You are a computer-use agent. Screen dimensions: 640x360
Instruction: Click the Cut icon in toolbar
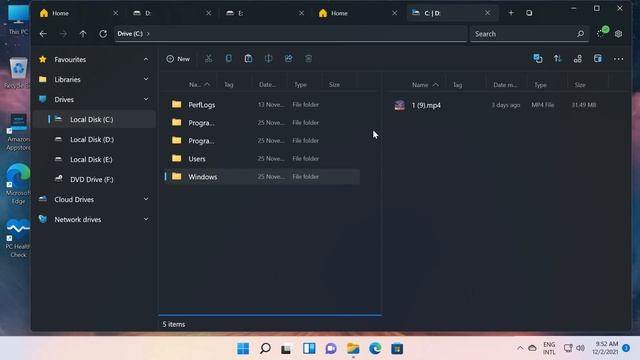coord(209,59)
